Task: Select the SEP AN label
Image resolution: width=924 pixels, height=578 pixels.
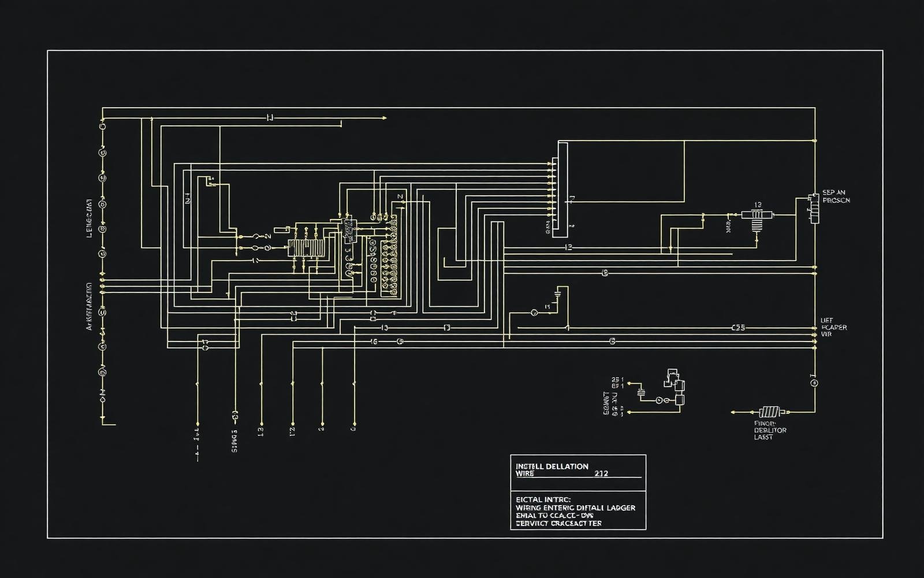Action: pyautogui.click(x=834, y=192)
